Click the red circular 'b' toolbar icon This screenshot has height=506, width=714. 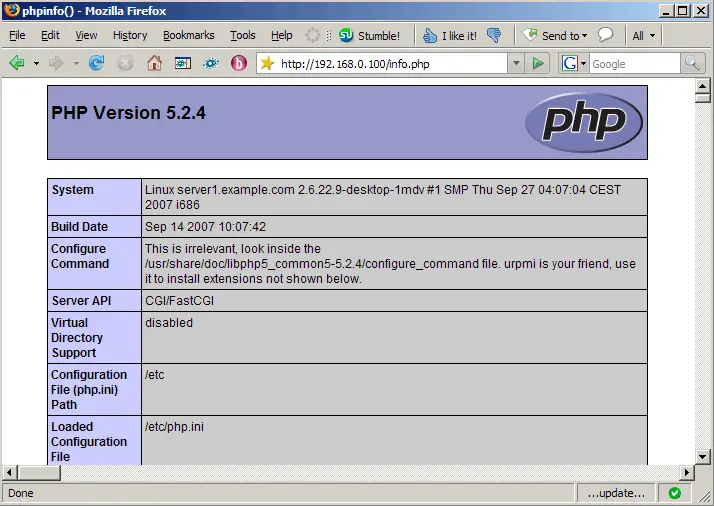tap(239, 63)
